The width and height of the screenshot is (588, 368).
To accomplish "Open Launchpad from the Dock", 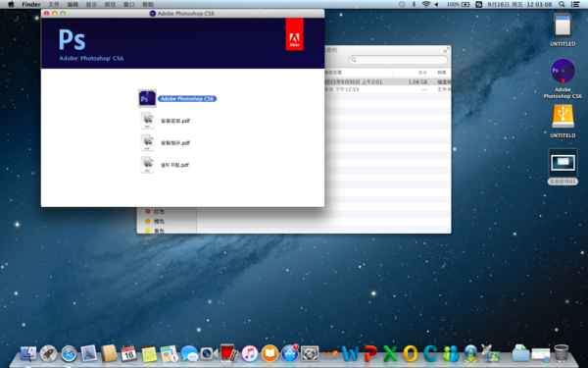I will coord(48,353).
